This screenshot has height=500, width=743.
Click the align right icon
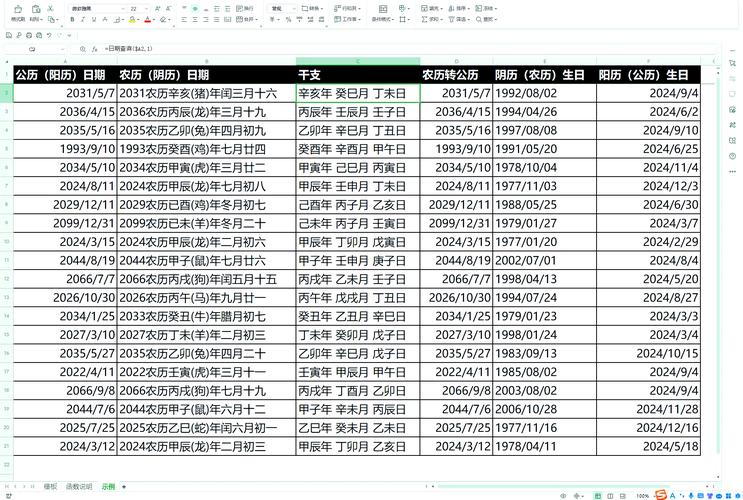[206, 19]
